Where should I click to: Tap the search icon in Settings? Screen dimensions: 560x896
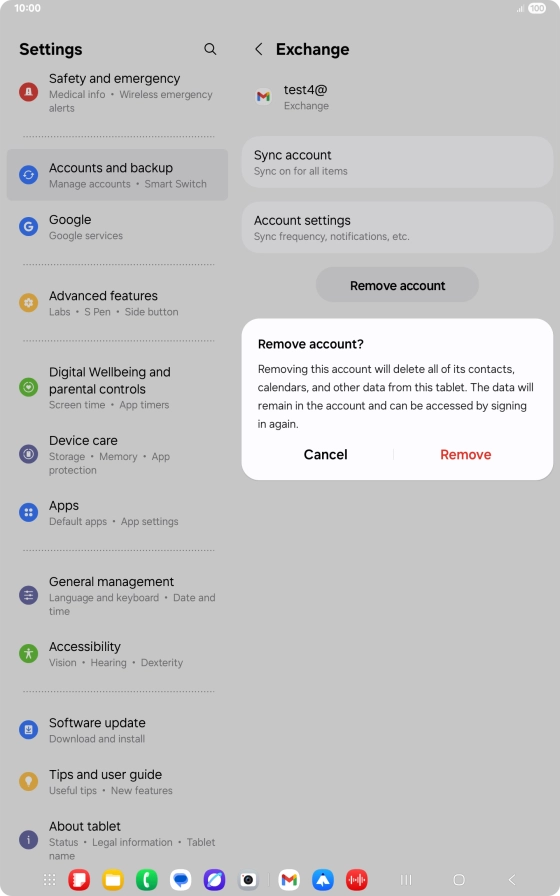click(x=210, y=49)
